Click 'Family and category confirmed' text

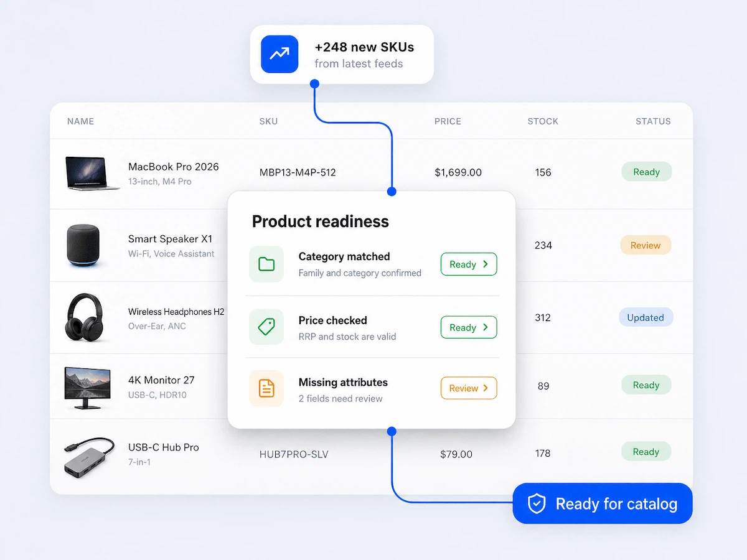point(360,273)
